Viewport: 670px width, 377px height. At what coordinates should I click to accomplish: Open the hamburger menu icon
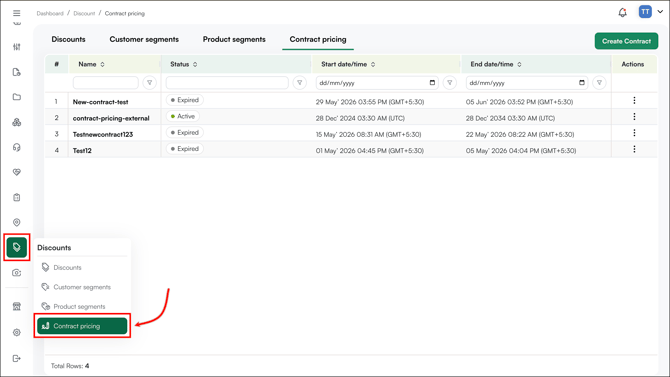[x=16, y=13]
